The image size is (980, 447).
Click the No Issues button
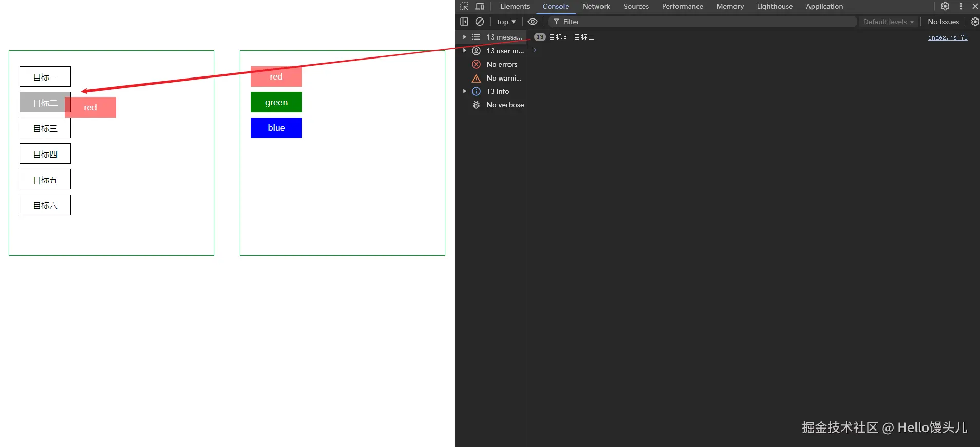tap(943, 22)
